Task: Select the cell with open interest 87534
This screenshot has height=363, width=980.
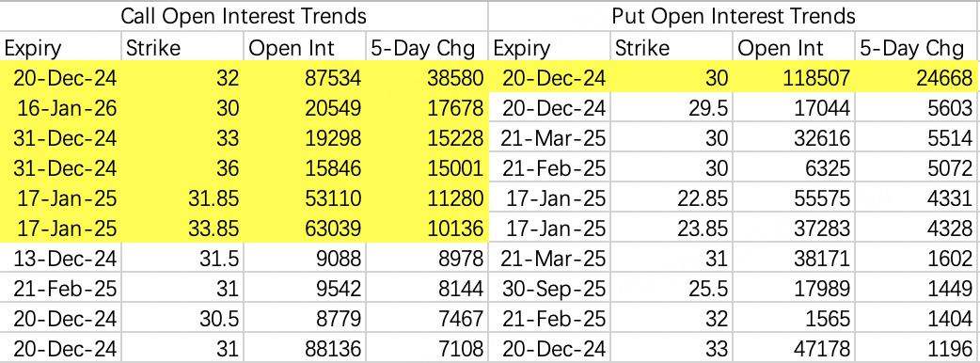Action: click(305, 77)
